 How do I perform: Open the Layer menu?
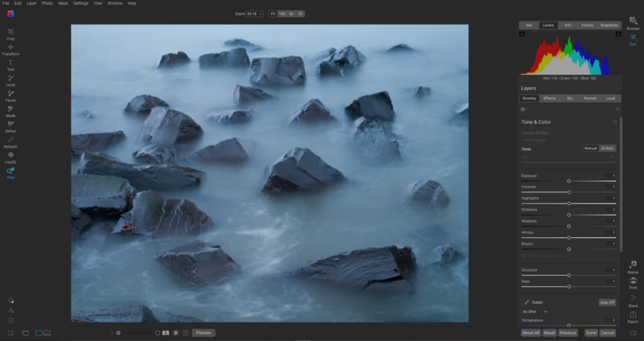coord(31,3)
